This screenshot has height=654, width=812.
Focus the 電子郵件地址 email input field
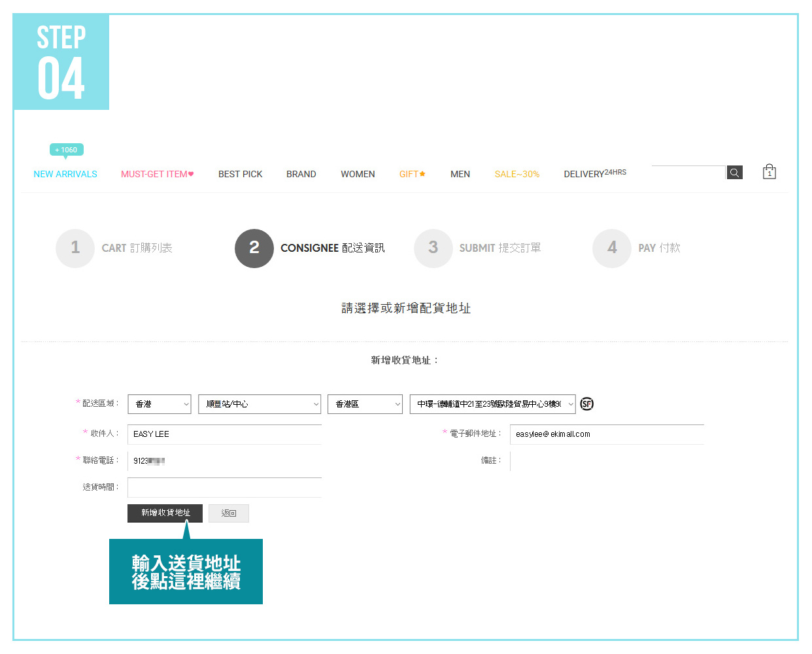(607, 434)
